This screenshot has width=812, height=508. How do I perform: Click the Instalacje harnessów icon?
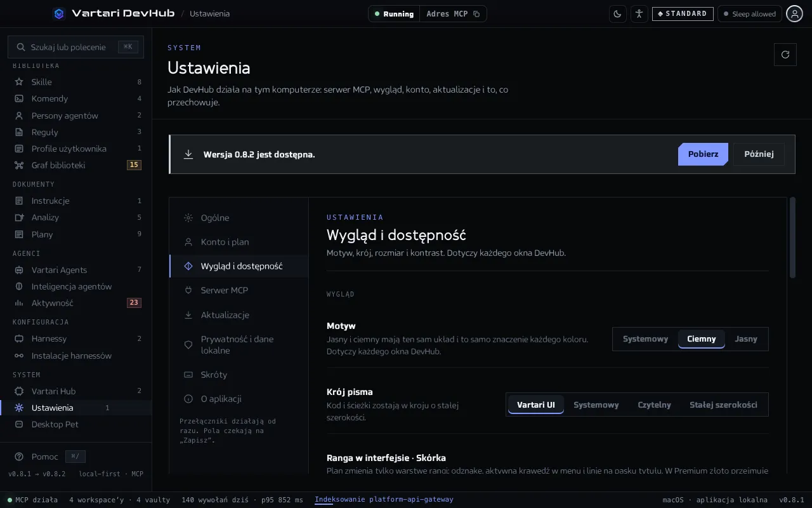point(19,356)
